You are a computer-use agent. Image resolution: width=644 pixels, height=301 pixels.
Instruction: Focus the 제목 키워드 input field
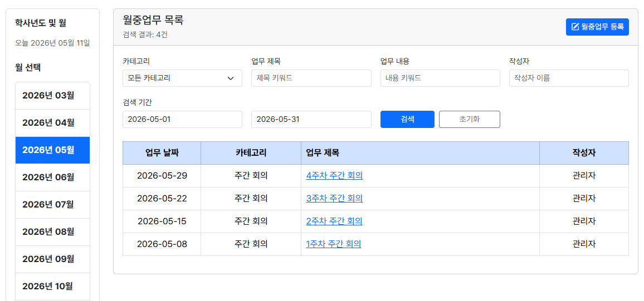(311, 78)
